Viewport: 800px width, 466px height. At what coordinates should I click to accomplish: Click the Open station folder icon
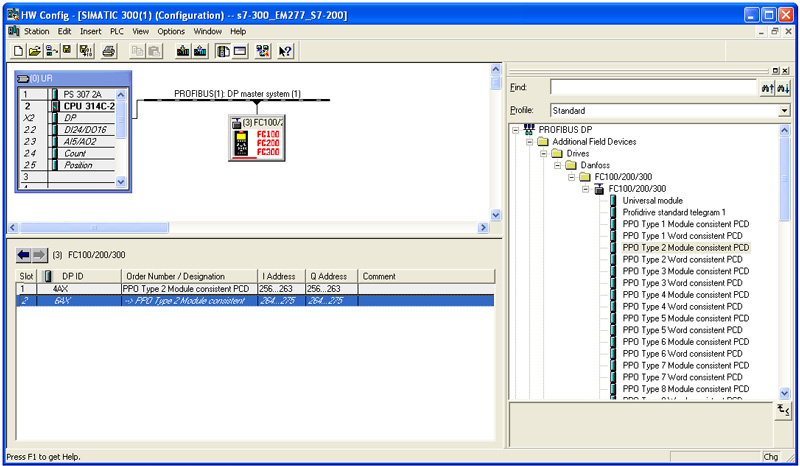35,51
